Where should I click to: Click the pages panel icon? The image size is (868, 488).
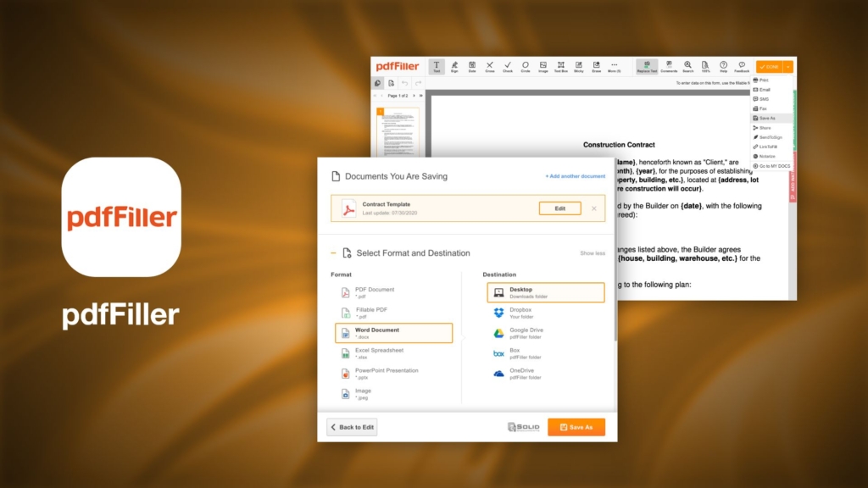coord(377,83)
